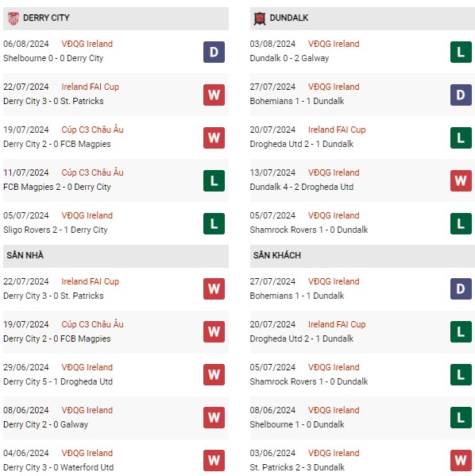Click the L badge for Sligo Rovers 2-1 Derry City

coord(214,224)
